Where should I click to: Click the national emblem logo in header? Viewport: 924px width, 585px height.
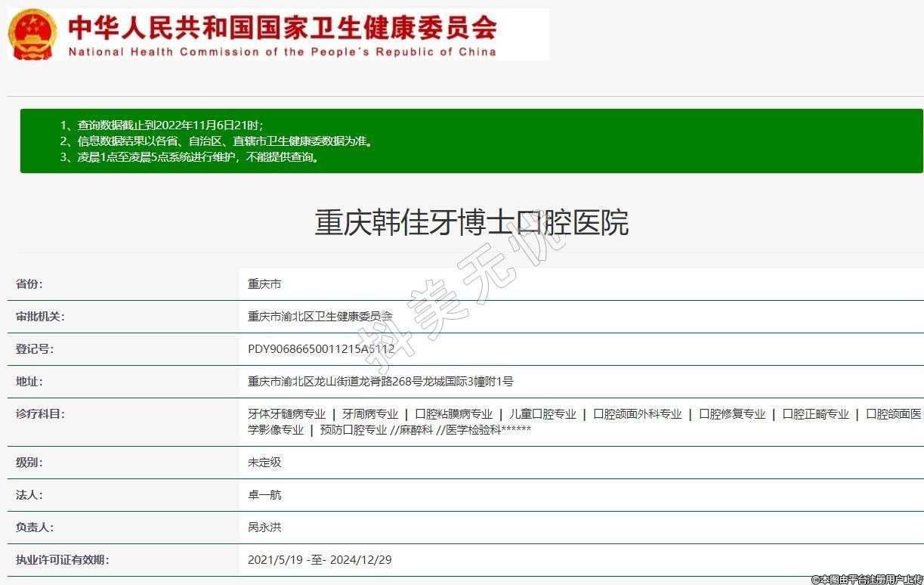pos(32,35)
